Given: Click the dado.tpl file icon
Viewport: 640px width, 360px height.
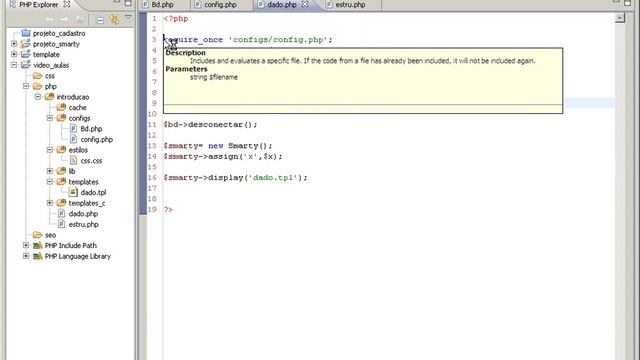Looking at the screenshot, I should pos(73,192).
